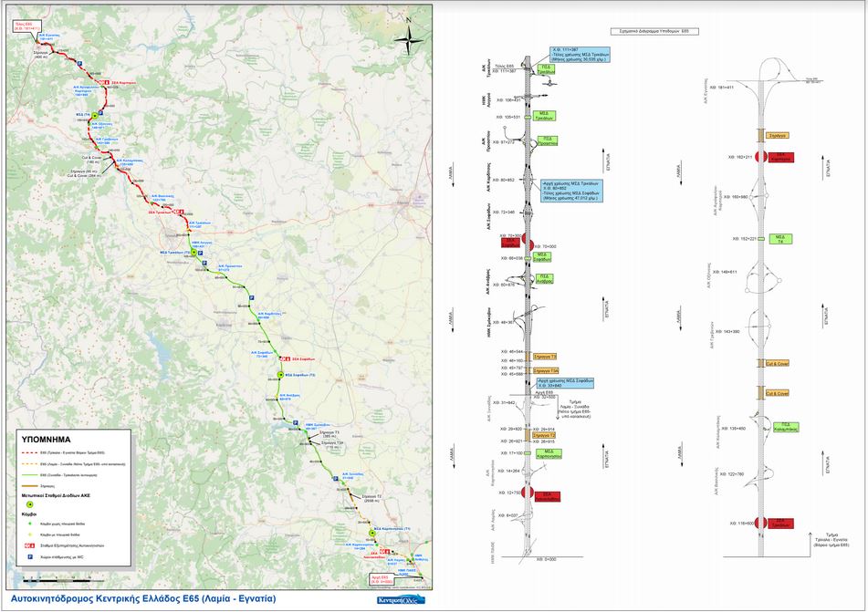Click the ΥΠΟΜΝΗΜΑ legend heading
This screenshot has width=868, height=612.
[x=45, y=439]
